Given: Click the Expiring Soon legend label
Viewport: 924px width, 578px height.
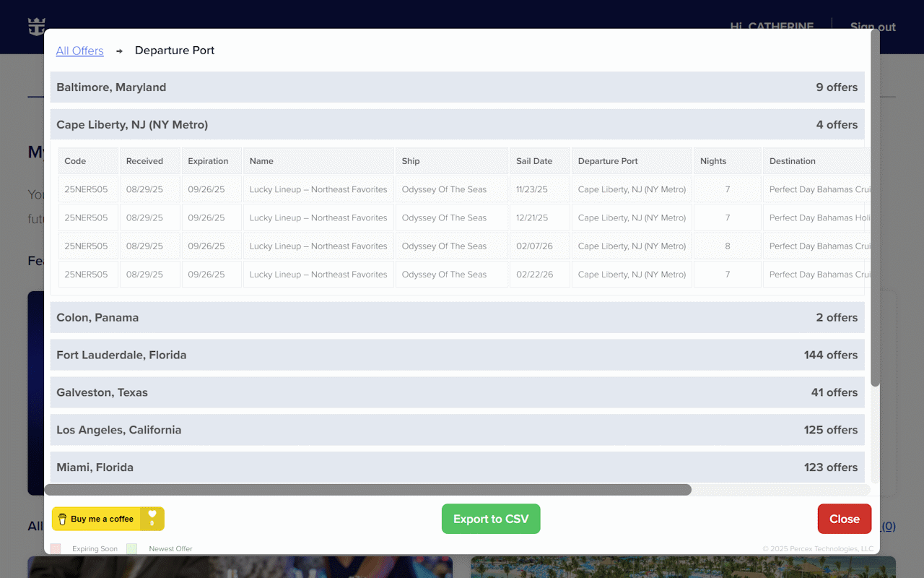Looking at the screenshot, I should click(x=95, y=549).
